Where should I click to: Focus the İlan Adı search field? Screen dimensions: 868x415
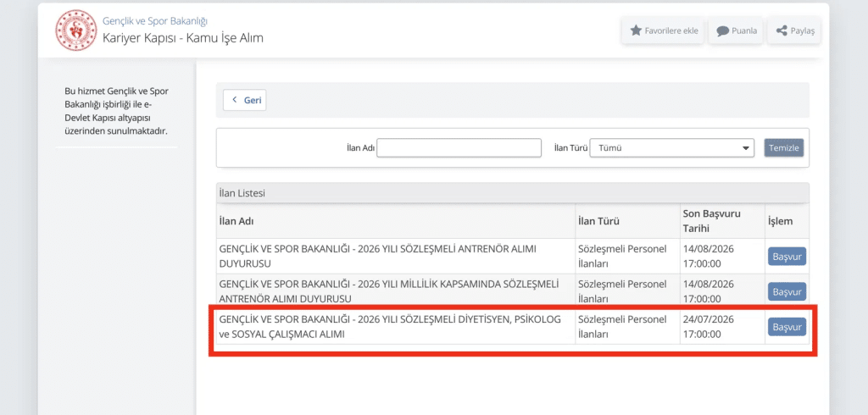pyautogui.click(x=459, y=147)
